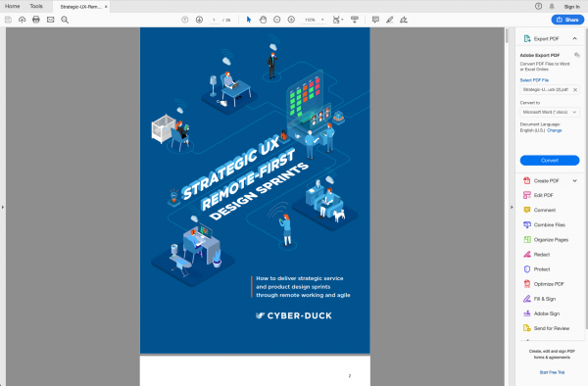Viewport: 588px width, 386px height.
Task: Click the Save file icon
Action: click(x=8, y=20)
